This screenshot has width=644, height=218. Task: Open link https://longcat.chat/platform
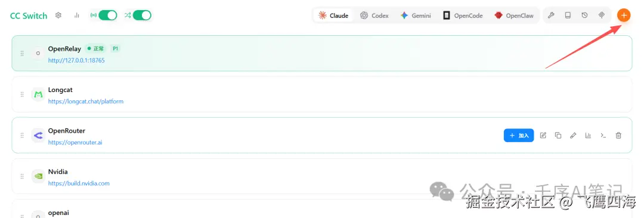pyautogui.click(x=85, y=101)
